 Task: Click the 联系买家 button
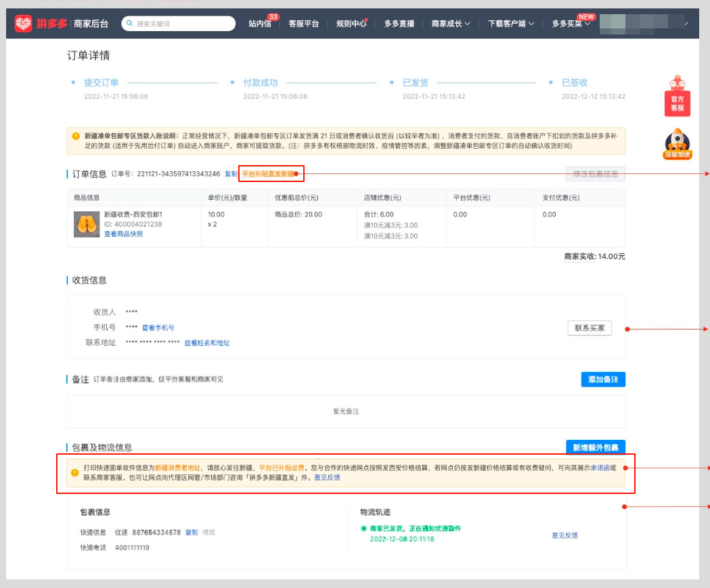coord(589,327)
